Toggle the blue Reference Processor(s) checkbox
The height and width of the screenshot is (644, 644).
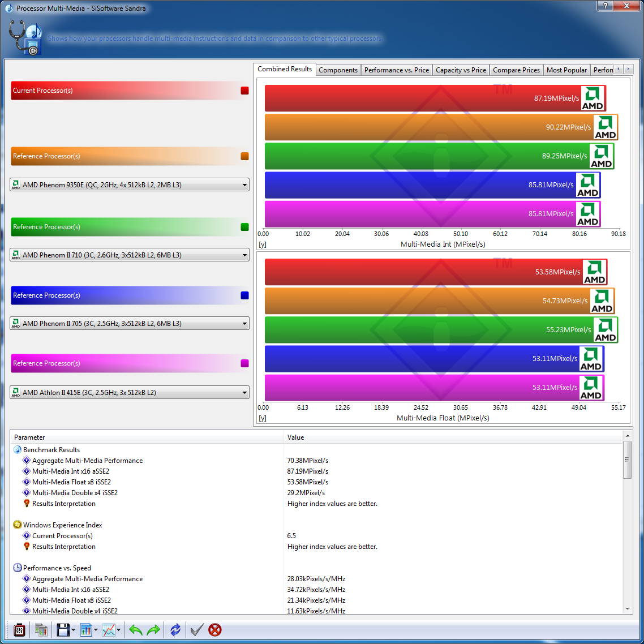[245, 295]
